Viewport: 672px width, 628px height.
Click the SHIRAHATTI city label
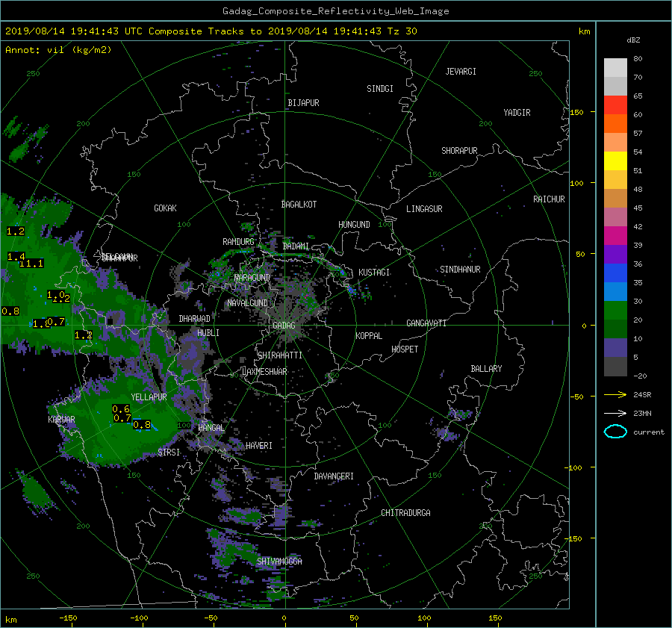point(280,355)
